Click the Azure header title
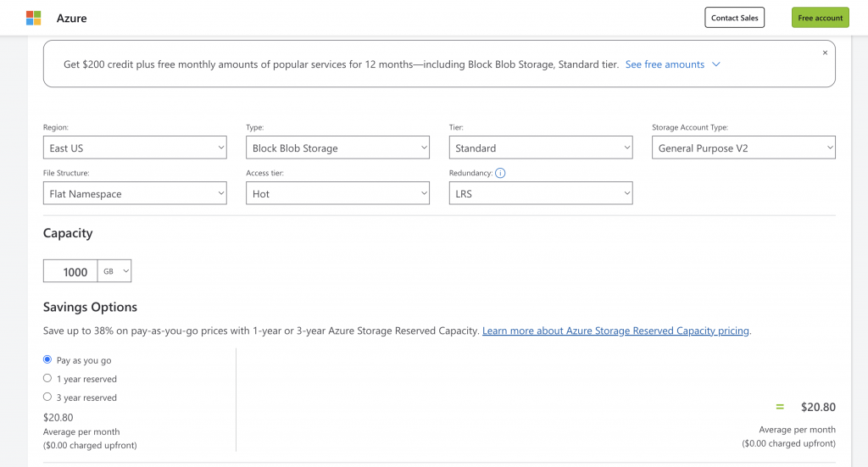868x467 pixels. coord(71,18)
